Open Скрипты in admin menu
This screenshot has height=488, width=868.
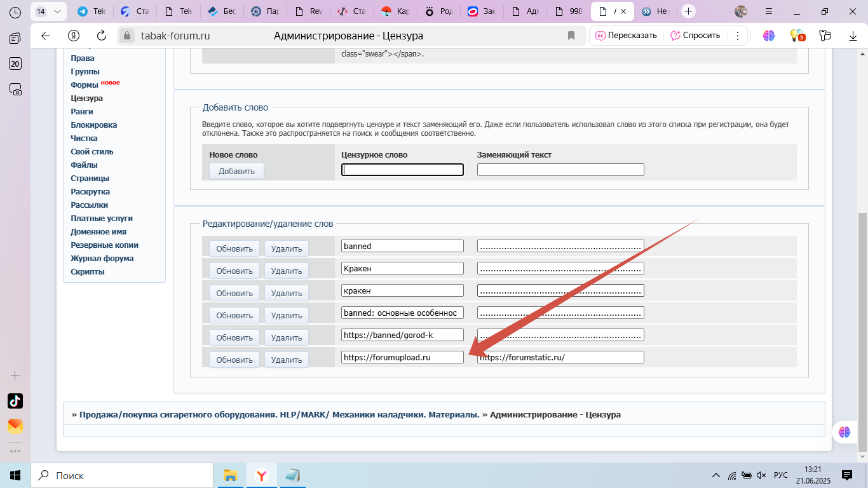pos(88,272)
